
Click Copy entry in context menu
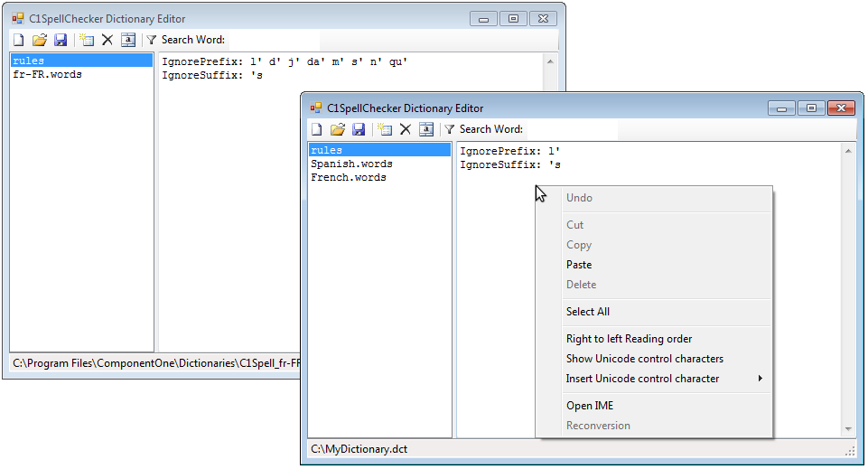point(579,245)
